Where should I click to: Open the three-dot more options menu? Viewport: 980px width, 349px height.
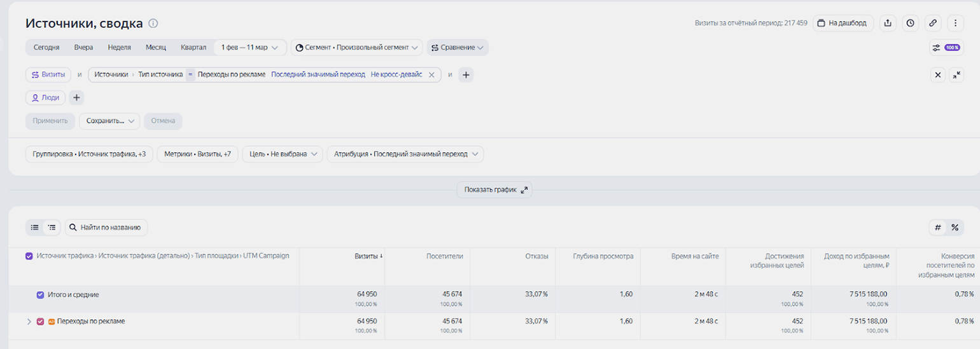click(955, 23)
